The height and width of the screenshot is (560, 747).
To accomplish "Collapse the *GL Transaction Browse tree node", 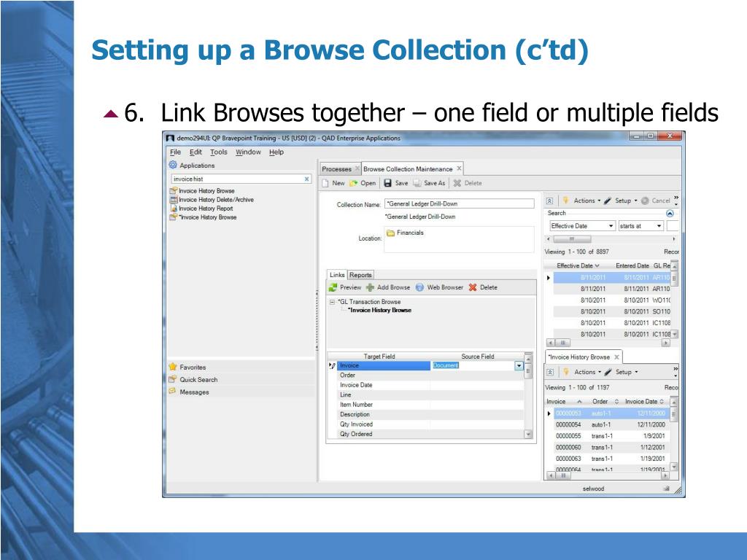I will tap(332, 302).
